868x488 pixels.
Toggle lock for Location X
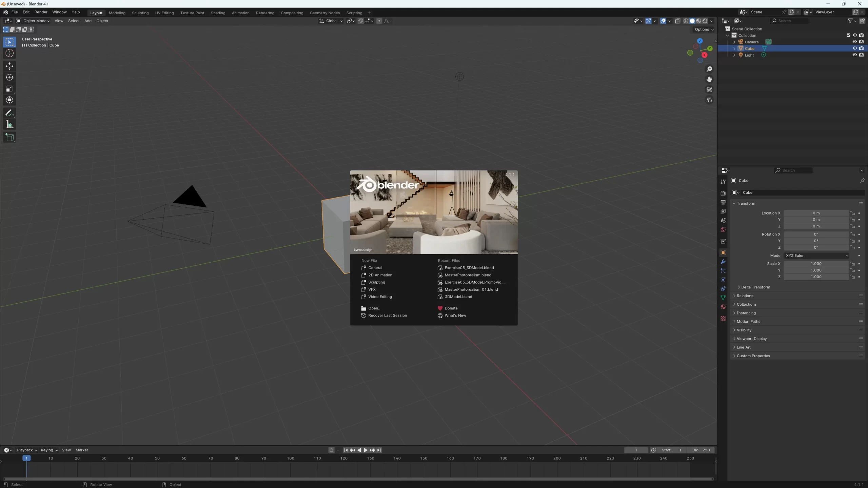tap(852, 213)
